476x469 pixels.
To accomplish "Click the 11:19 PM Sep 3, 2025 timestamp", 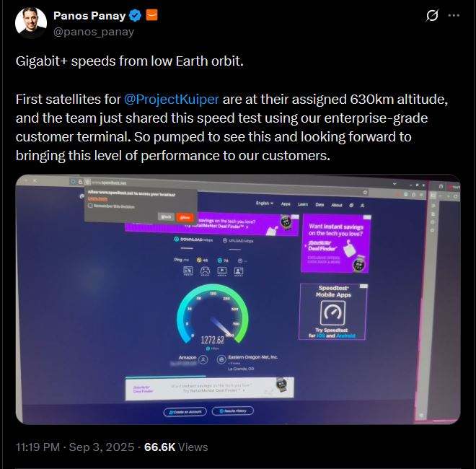I will coord(75,447).
